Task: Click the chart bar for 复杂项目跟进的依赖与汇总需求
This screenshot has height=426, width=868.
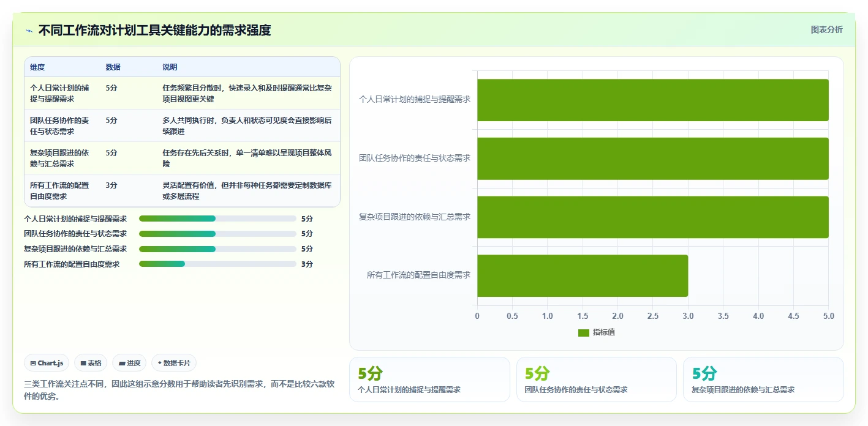Action: pos(653,217)
